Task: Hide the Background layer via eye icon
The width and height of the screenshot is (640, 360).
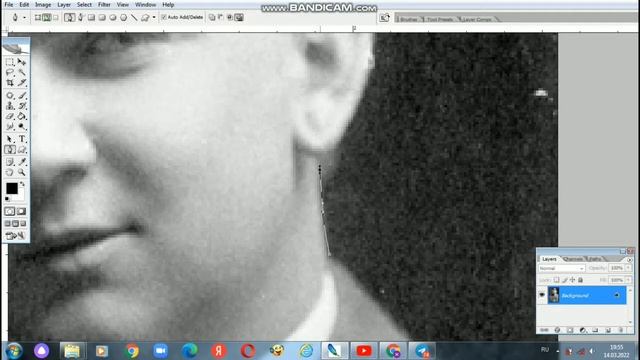Action: (x=542, y=295)
